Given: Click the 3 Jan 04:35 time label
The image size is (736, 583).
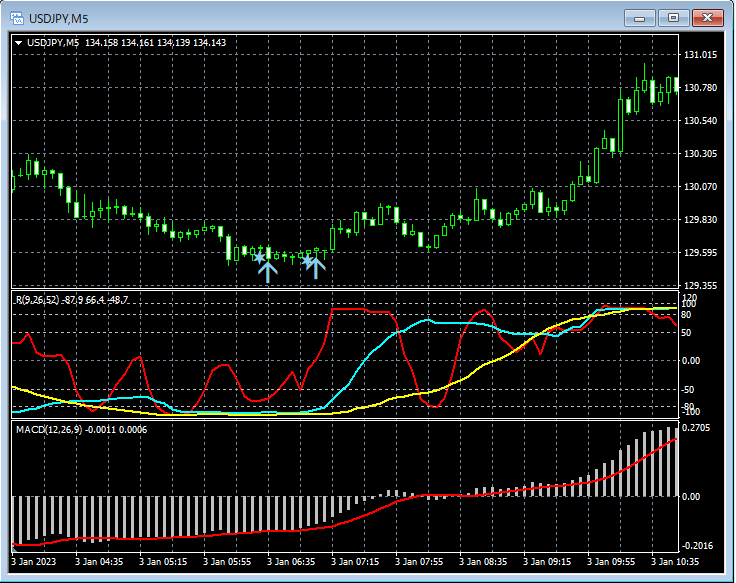Looking at the screenshot, I should [x=99, y=561].
